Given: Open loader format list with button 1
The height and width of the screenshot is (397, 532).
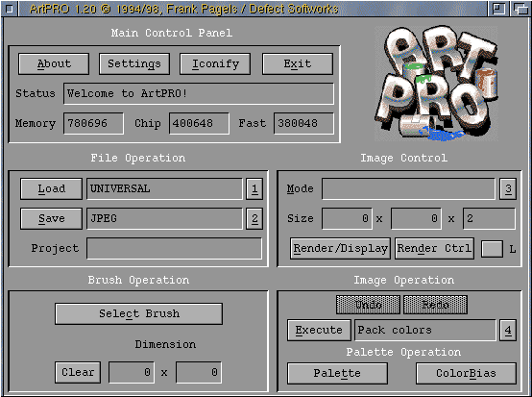Looking at the screenshot, I should 254,188.
